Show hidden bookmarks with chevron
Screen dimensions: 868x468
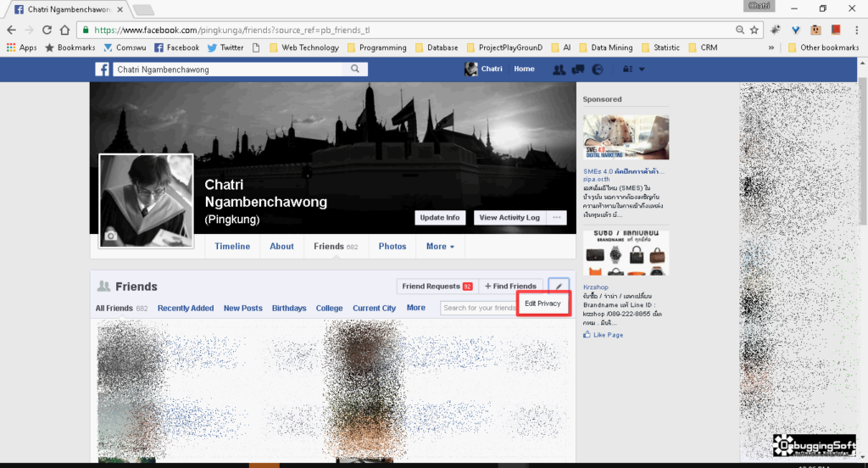[x=771, y=47]
